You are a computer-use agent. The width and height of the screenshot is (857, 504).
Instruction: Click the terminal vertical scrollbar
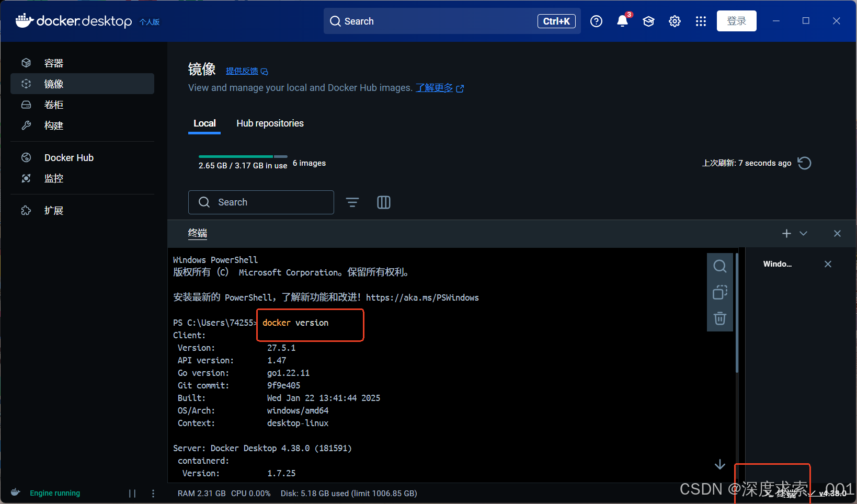click(737, 313)
